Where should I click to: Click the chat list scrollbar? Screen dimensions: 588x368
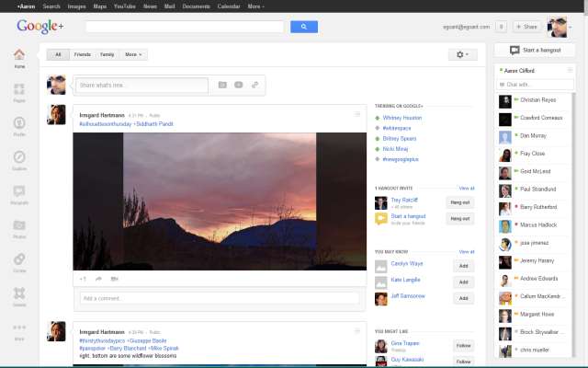pyautogui.click(x=573, y=224)
